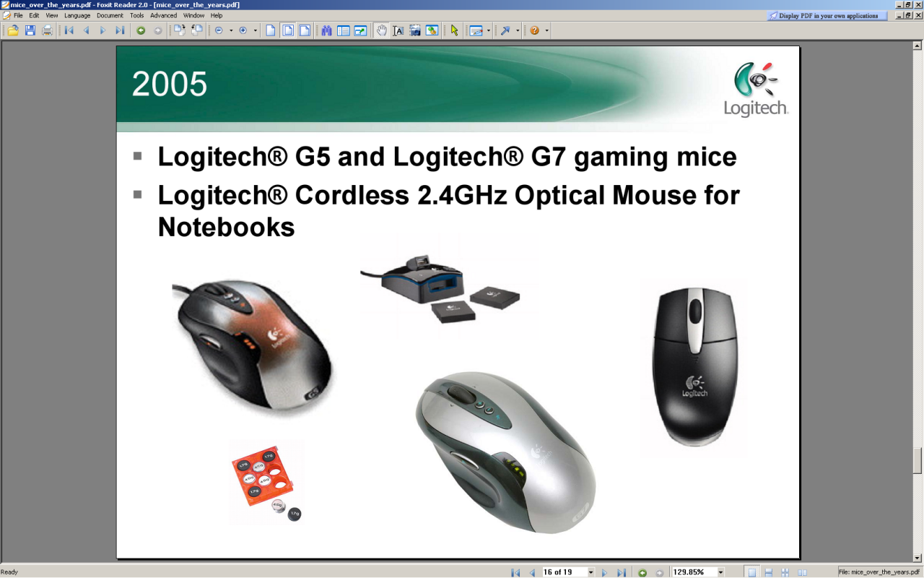Image resolution: width=924 pixels, height=578 pixels.
Task: Open the View menu
Action: click(x=52, y=15)
